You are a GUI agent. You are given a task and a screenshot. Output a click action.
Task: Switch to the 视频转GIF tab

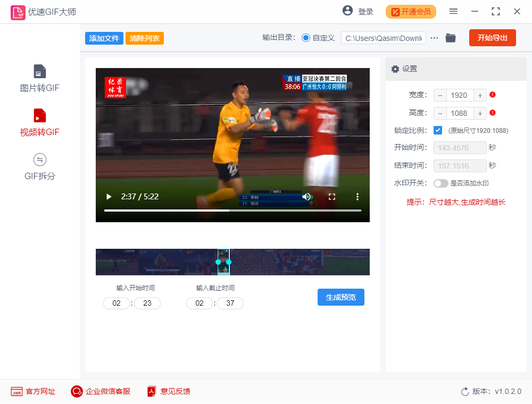pyautogui.click(x=39, y=122)
